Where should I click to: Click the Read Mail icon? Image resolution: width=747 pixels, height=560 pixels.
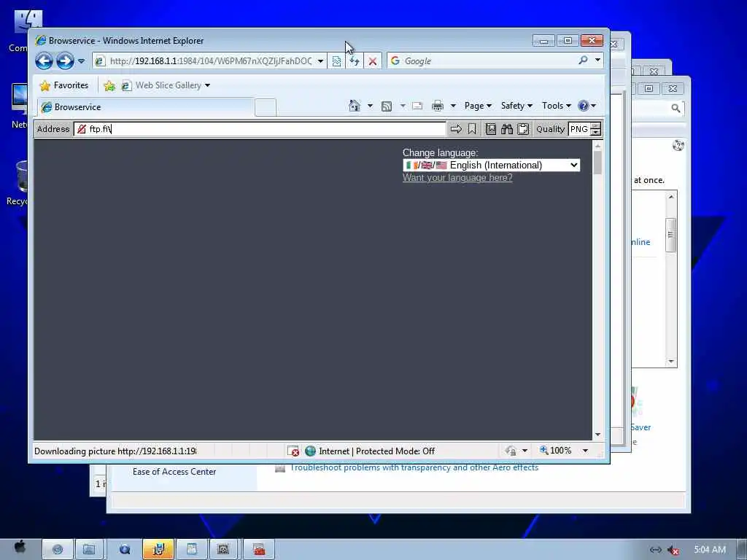coord(417,106)
